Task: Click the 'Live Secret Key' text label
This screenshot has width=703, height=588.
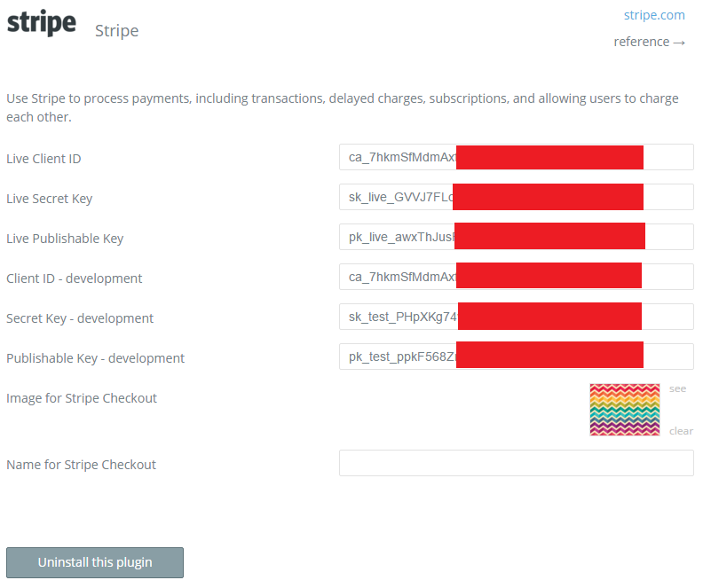Action: coord(49,199)
